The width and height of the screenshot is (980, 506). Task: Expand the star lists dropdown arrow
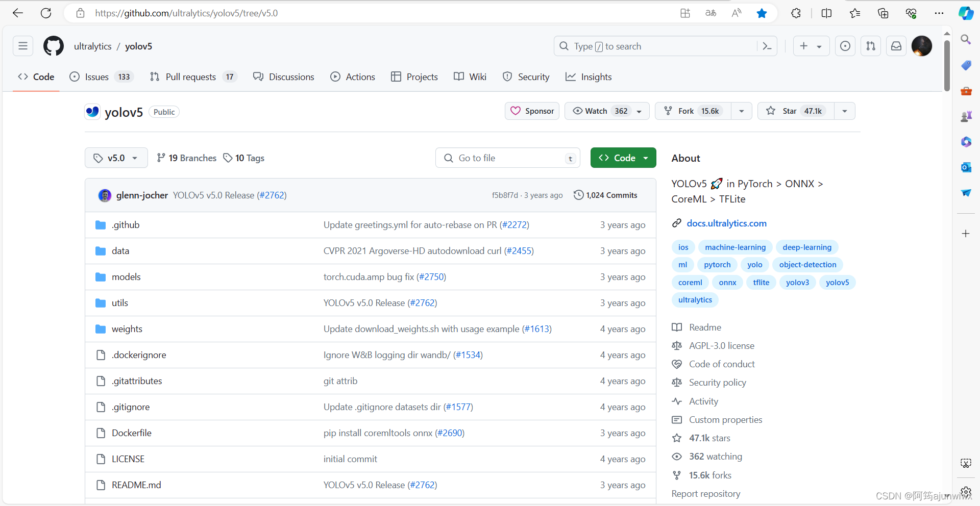tap(845, 111)
